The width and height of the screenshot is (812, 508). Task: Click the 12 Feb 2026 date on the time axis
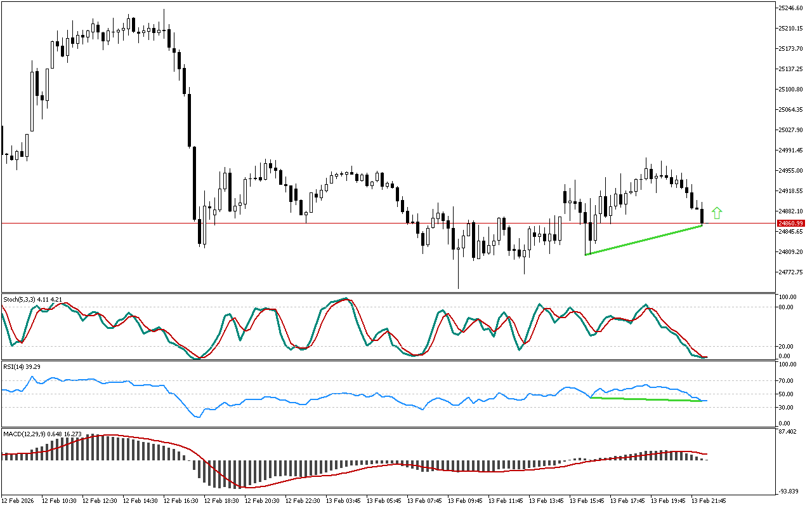(20, 500)
